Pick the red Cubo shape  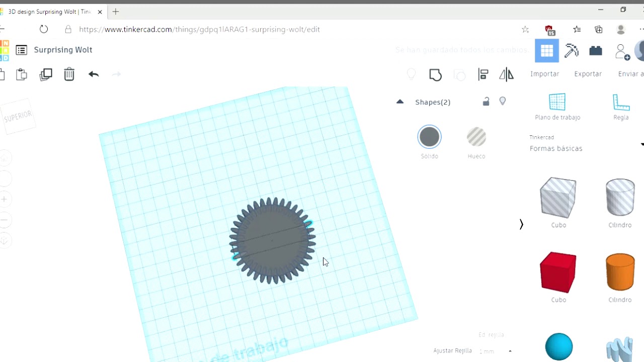tap(558, 272)
